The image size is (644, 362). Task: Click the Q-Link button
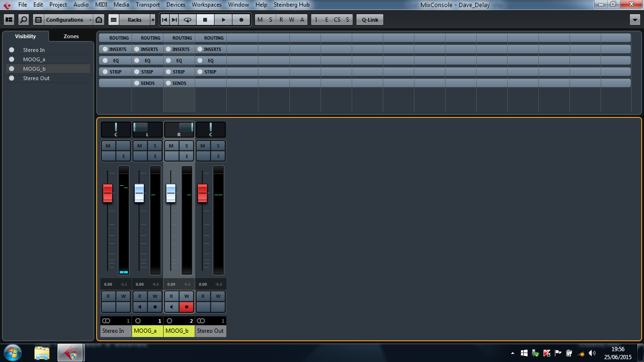pos(370,20)
